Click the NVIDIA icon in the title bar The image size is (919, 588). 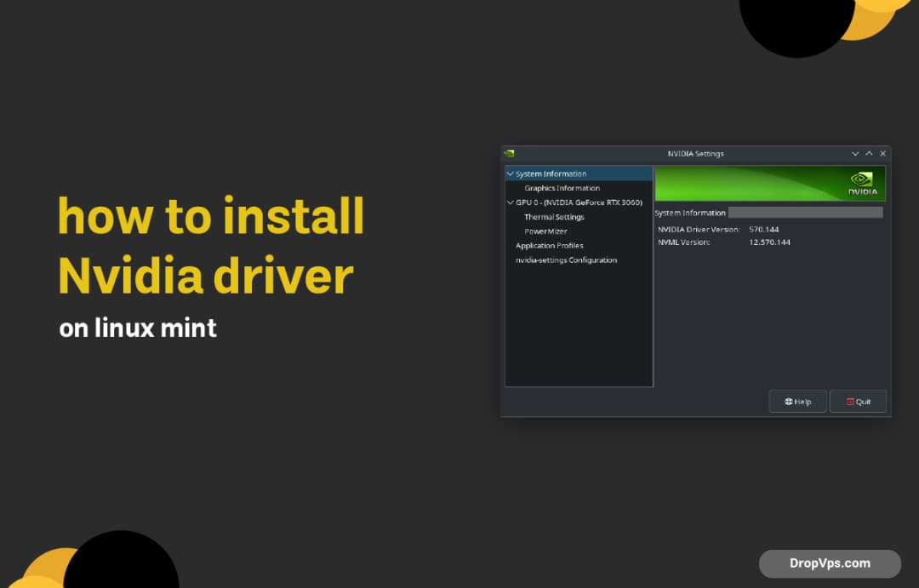[x=510, y=153]
